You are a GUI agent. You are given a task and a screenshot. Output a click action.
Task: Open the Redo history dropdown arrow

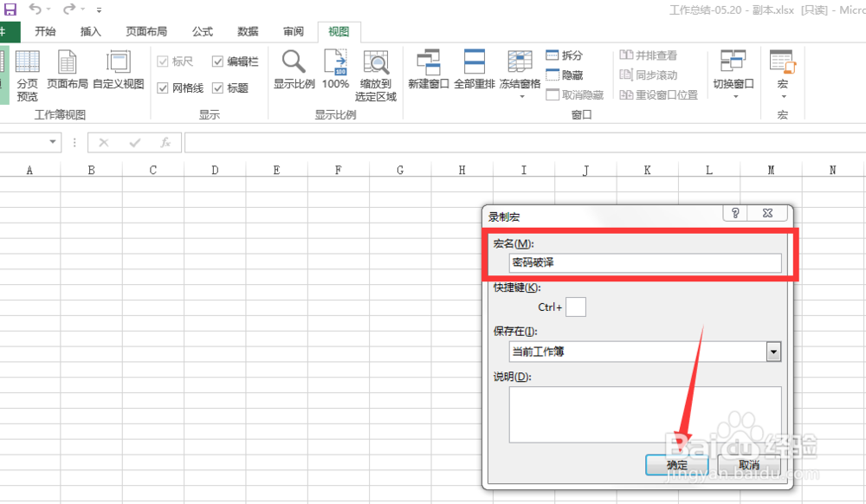[x=82, y=10]
